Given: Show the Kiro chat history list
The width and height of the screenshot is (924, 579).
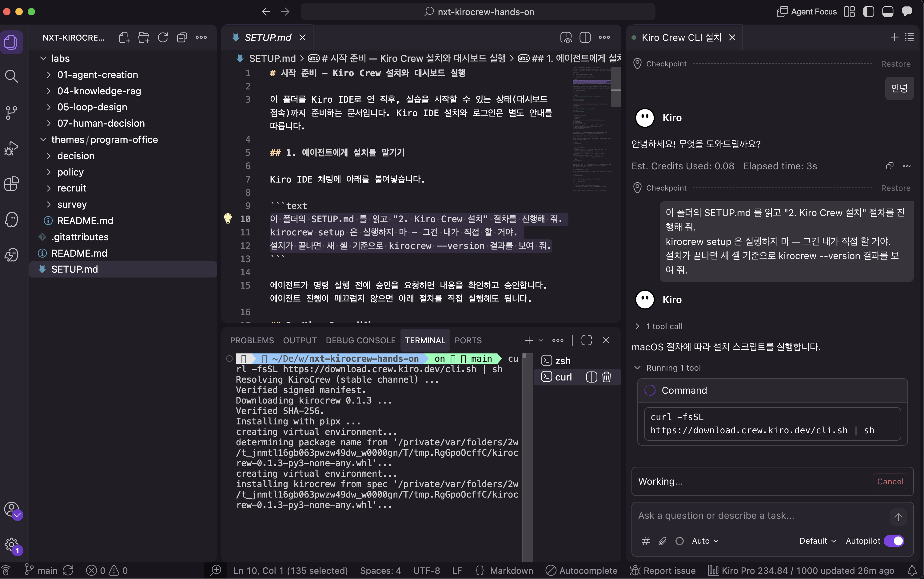Looking at the screenshot, I should (x=910, y=37).
